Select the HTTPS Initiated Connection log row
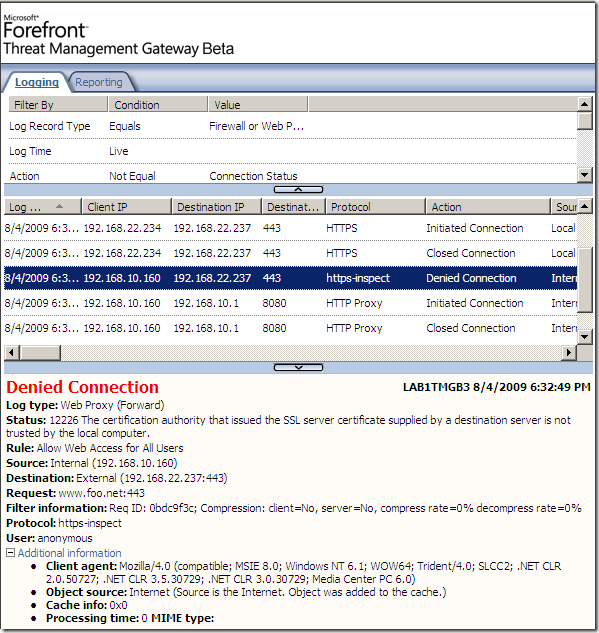Viewport: 599px width, 633px height. 291,228
